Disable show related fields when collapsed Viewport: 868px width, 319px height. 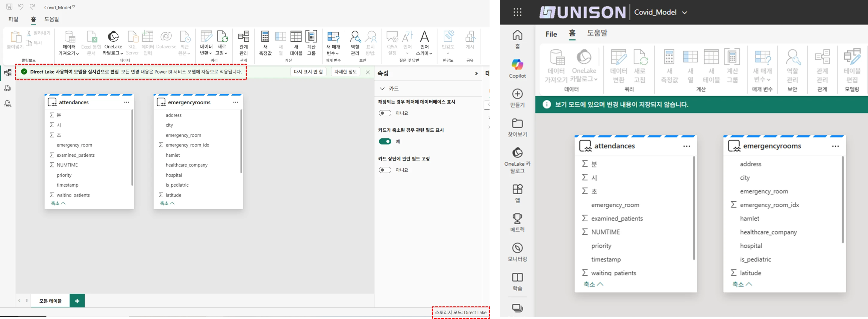pyautogui.click(x=385, y=142)
